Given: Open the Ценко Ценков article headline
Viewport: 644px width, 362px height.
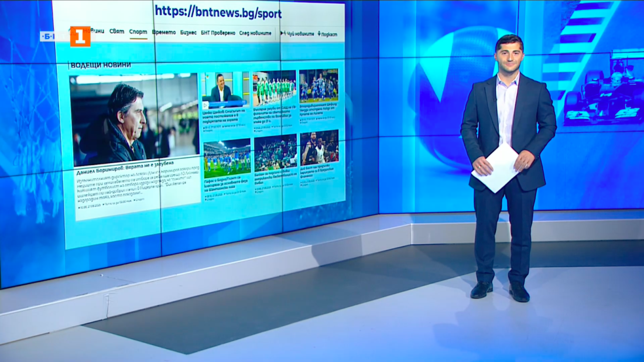Looking at the screenshot, I should click(x=224, y=115).
